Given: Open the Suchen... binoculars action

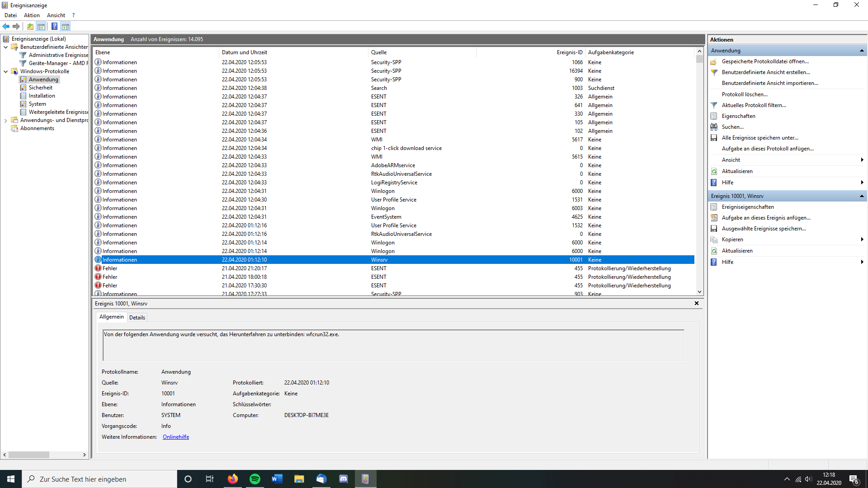Looking at the screenshot, I should point(732,127).
